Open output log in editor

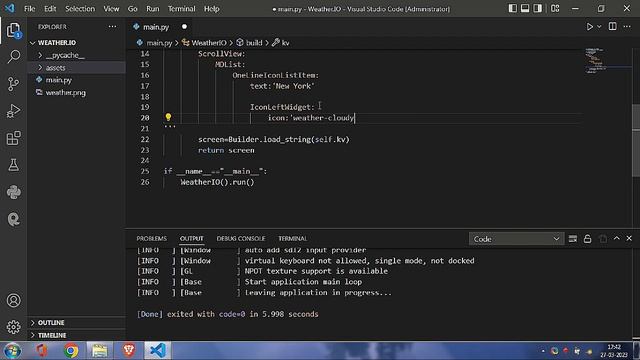[603, 239]
